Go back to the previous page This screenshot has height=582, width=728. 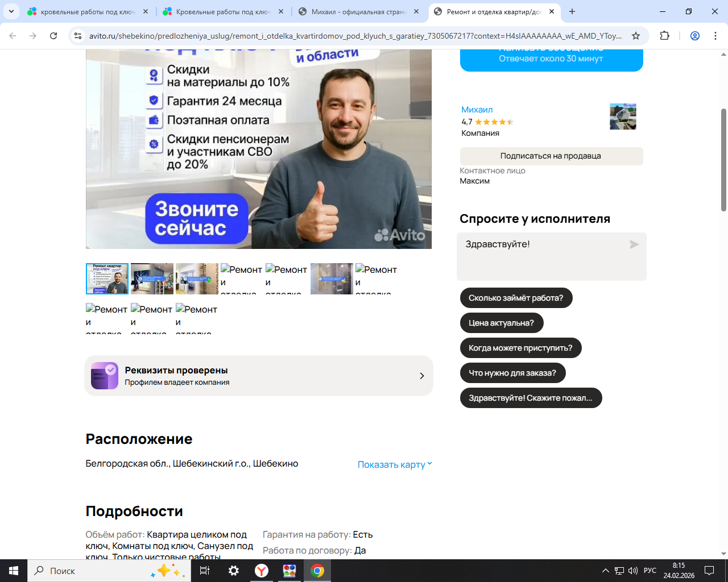click(13, 36)
